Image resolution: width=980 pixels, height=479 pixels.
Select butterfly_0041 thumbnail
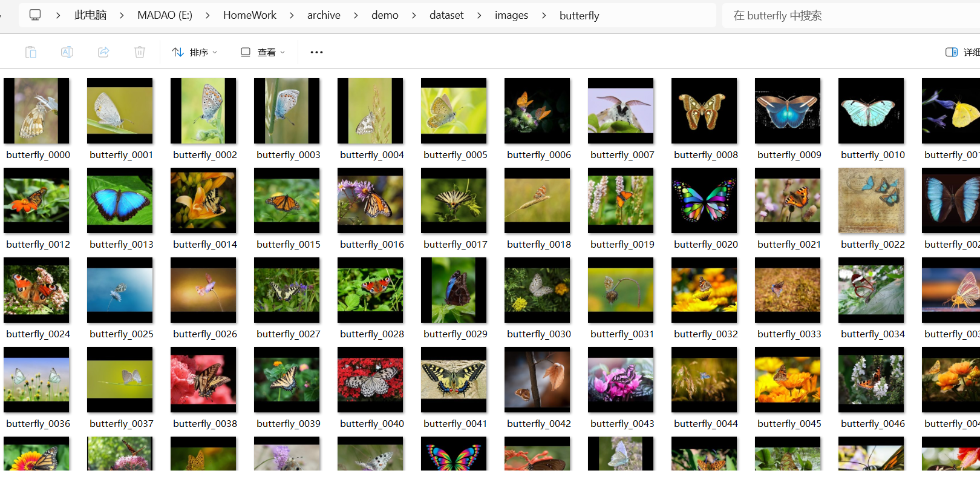point(454,380)
